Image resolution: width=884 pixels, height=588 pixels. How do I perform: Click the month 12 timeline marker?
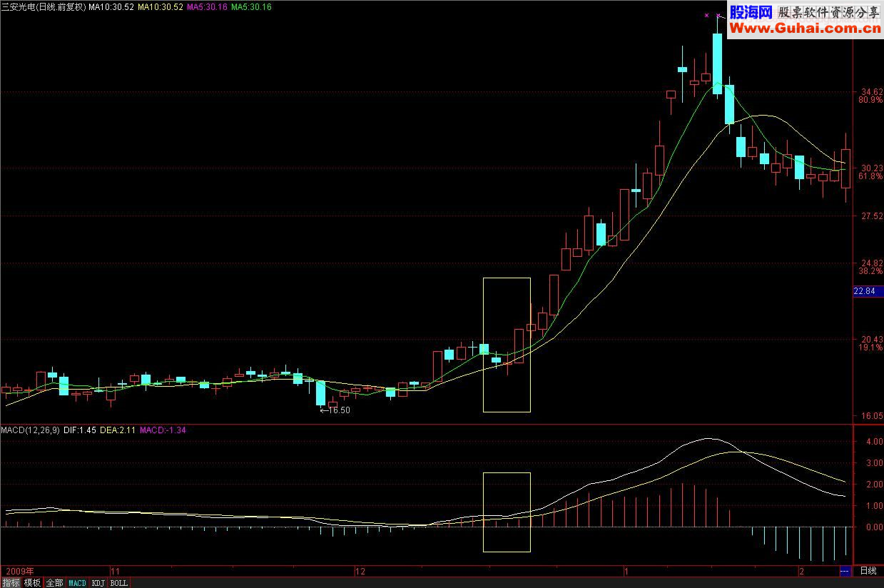[x=360, y=572]
